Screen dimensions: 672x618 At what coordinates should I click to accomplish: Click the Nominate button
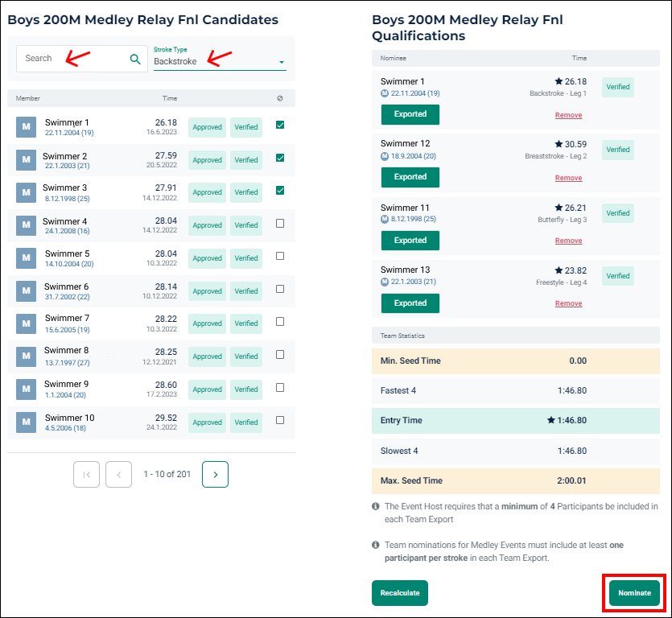pyautogui.click(x=633, y=593)
